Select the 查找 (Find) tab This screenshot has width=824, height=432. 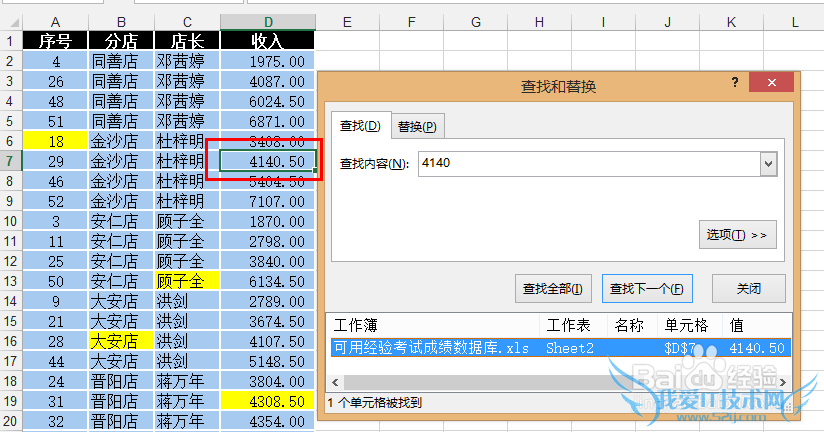pos(360,126)
